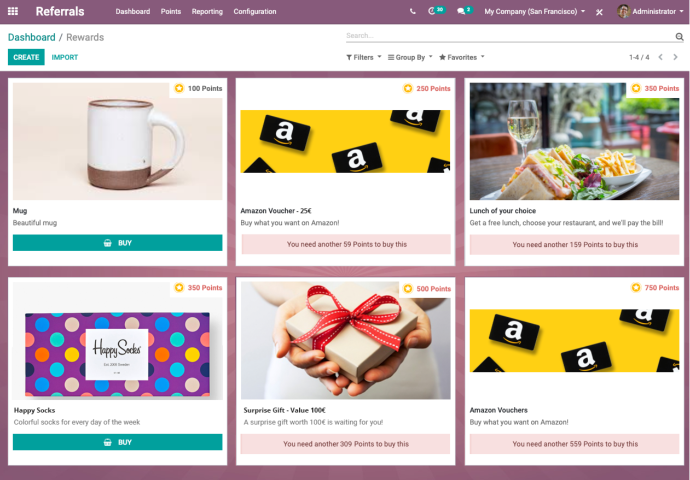Viewport: 690px width, 480px height.
Task: Click the search magnifier icon
Action: (679, 37)
